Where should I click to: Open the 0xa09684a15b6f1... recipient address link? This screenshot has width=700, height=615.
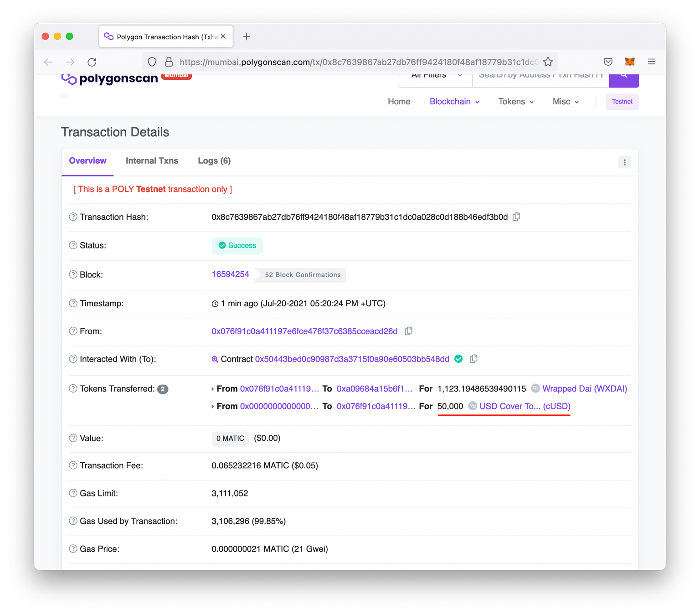pos(375,389)
